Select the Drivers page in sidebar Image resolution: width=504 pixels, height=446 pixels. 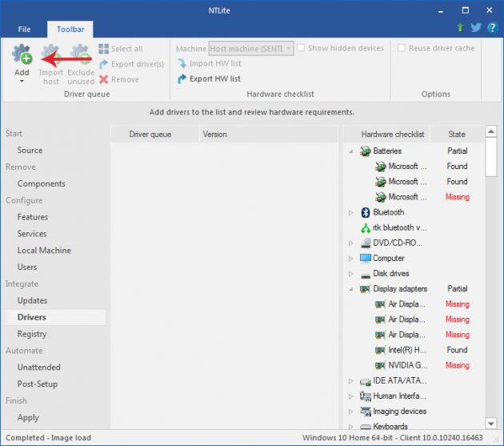tap(55, 317)
